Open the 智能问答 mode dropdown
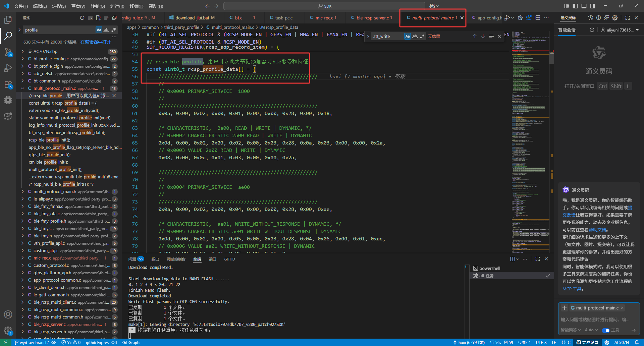The height and width of the screenshot is (346, 644). [x=571, y=330]
